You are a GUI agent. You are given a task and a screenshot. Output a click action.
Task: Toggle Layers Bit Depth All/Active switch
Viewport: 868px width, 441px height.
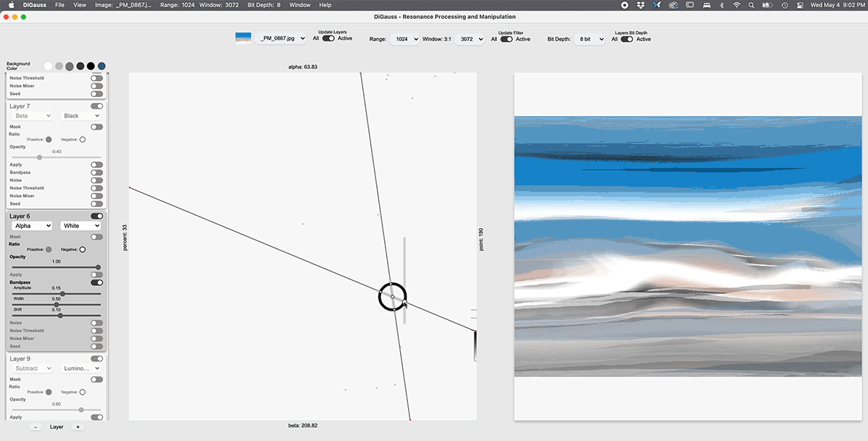pos(626,39)
